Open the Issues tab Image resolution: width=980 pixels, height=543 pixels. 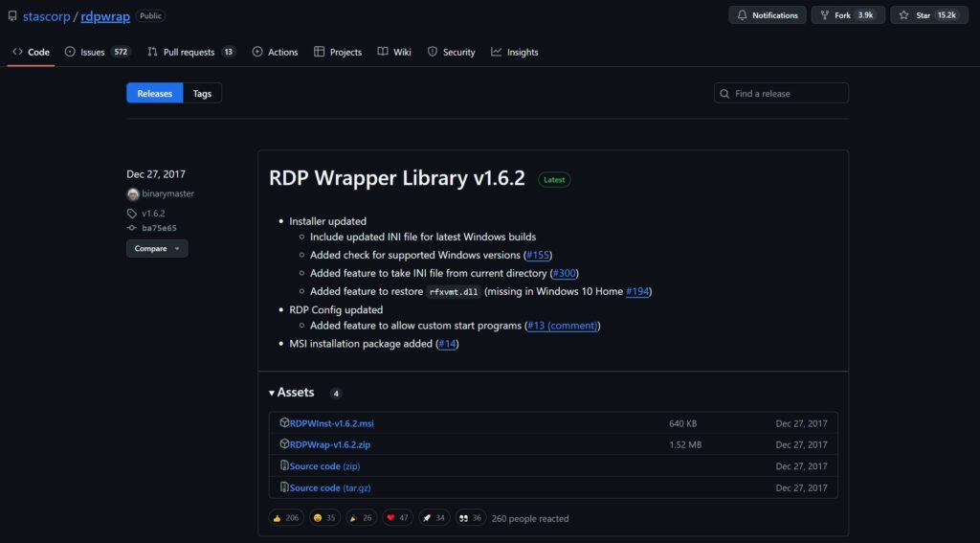(x=98, y=52)
